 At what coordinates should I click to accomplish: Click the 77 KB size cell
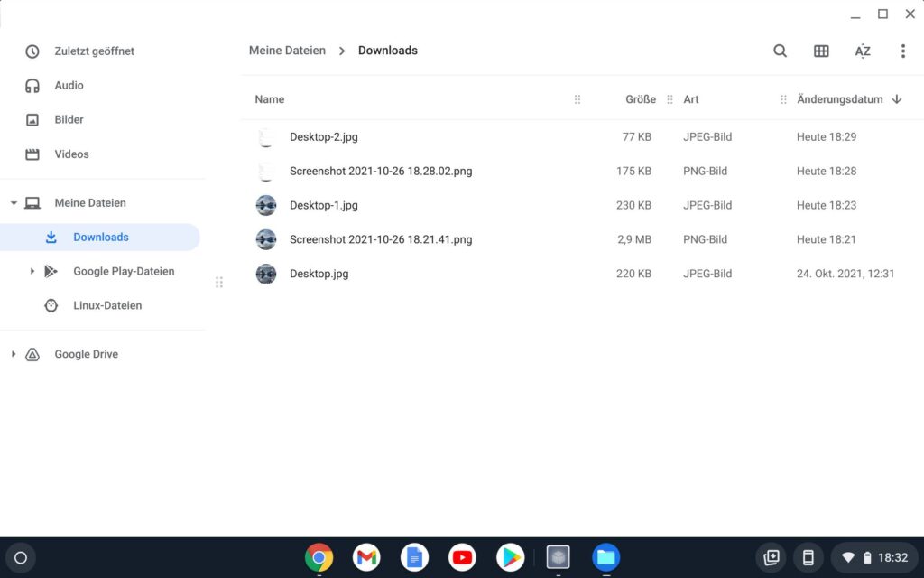[637, 137]
